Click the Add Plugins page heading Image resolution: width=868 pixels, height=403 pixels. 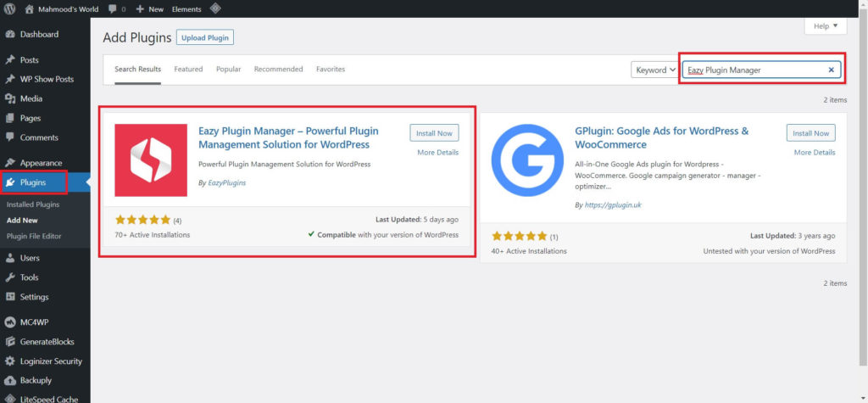pos(137,37)
